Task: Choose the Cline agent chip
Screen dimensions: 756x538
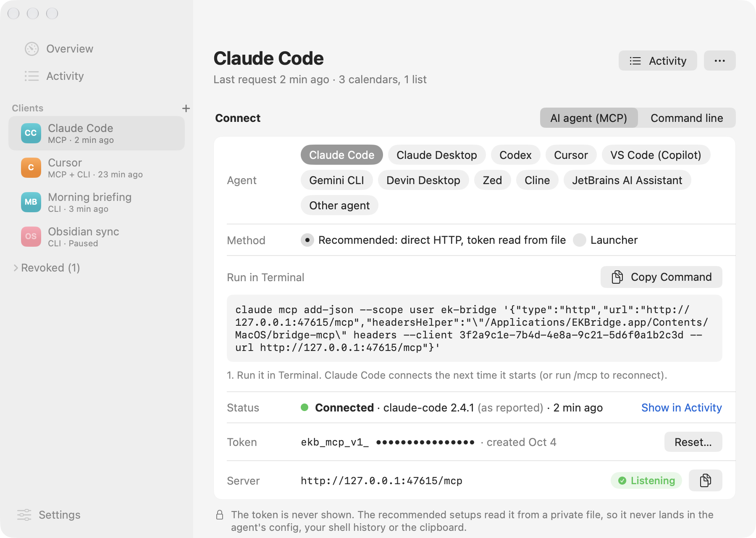Action: click(x=537, y=180)
